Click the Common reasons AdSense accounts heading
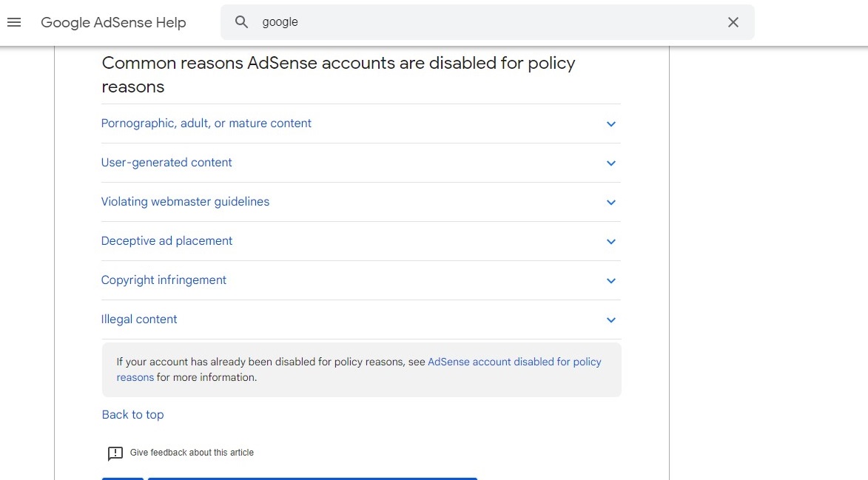 338,75
